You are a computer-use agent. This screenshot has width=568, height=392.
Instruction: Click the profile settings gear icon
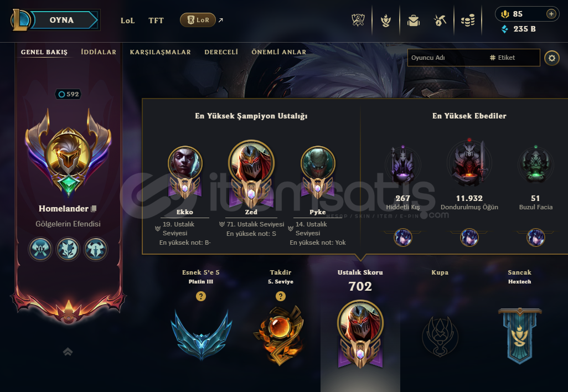pos(552,58)
